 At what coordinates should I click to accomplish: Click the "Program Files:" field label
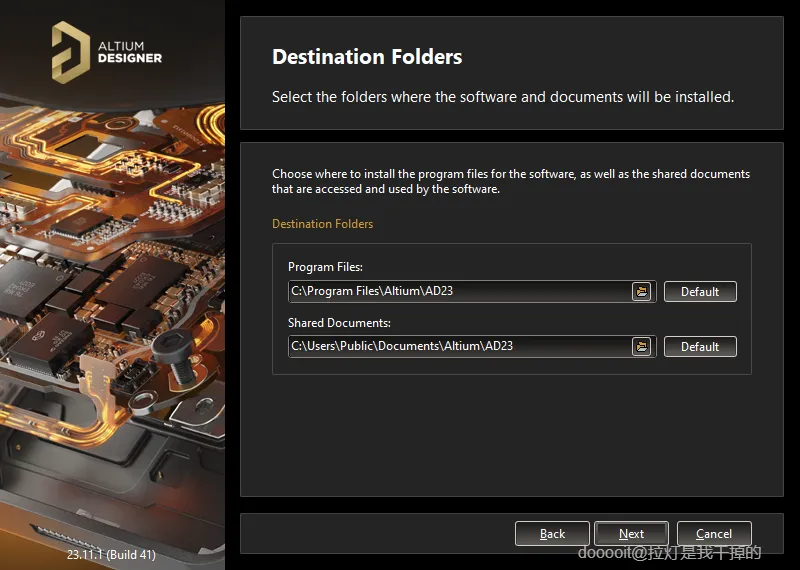pos(325,267)
